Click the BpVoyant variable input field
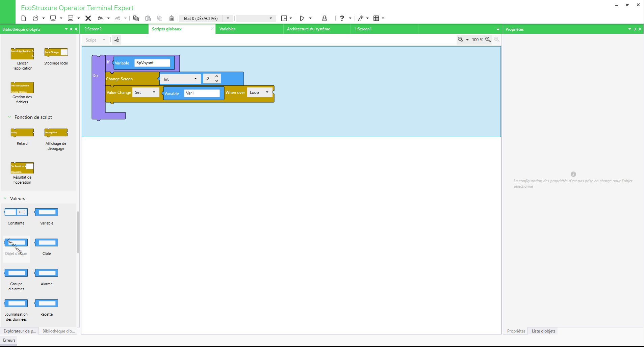Image resolution: width=644 pixels, height=347 pixels. click(x=152, y=63)
